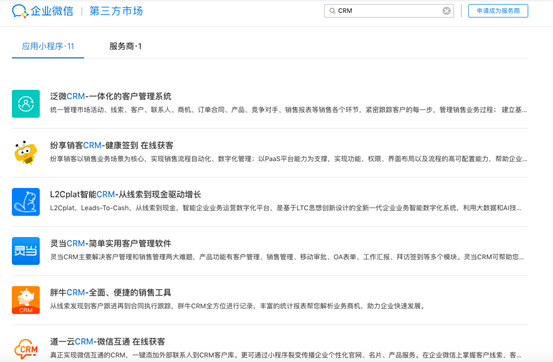
Task: Open the 灵当 blue app icon
Action: point(26,251)
